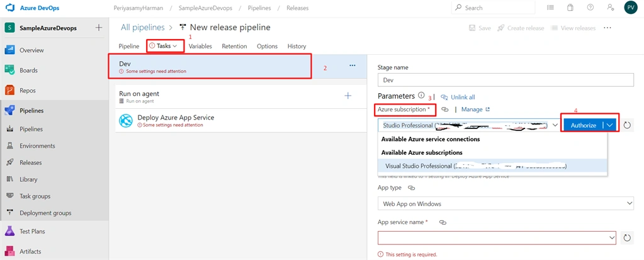644x260 pixels.
Task: Click the Stage name input field
Action: (x=506, y=80)
